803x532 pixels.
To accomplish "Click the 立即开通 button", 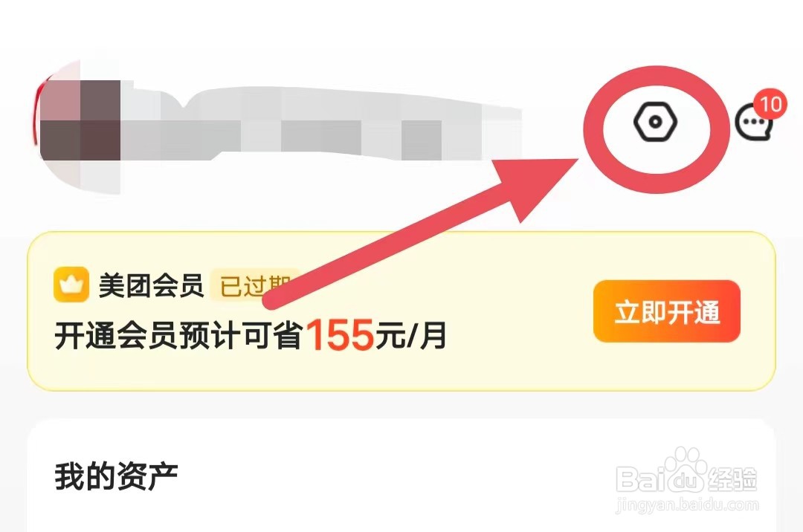I will pyautogui.click(x=667, y=311).
